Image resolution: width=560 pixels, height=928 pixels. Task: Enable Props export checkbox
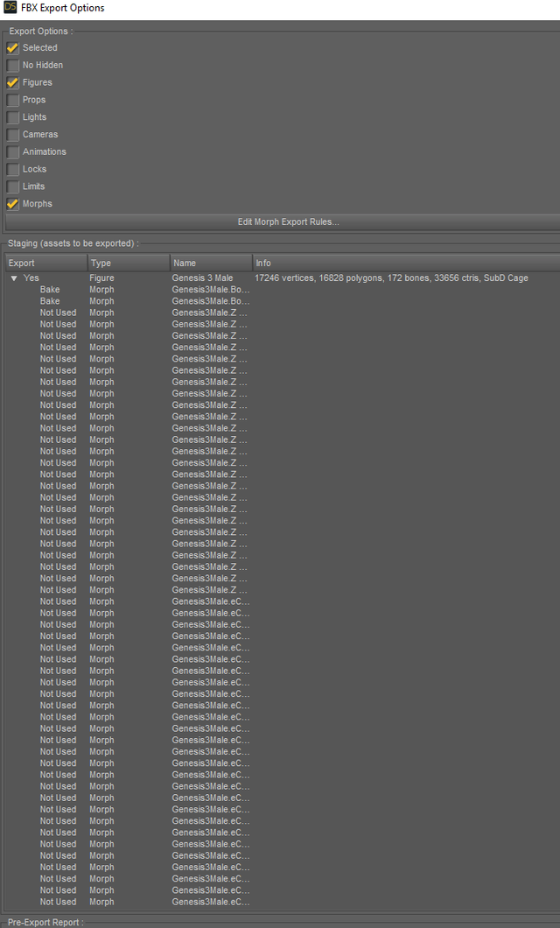(x=13, y=100)
